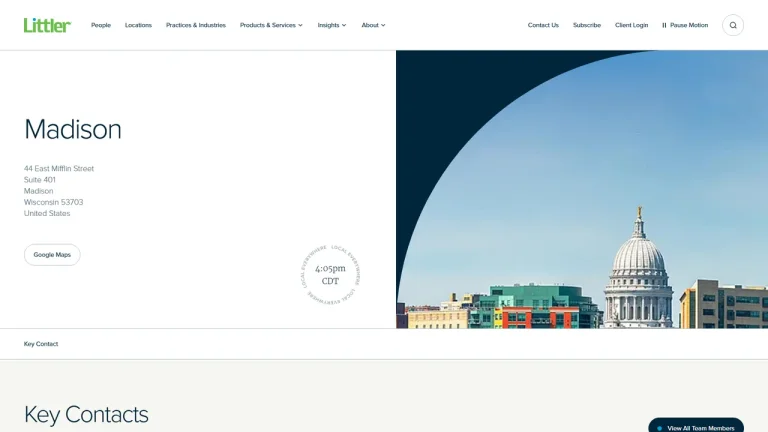Open address in Google Maps
Viewport: 768px width, 432px height.
[x=52, y=255]
